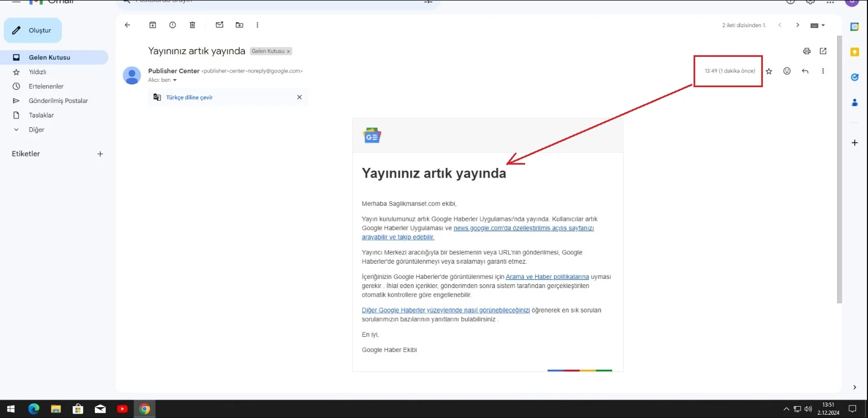Go back to inbox with arrow
Image resolution: width=868 pixels, height=418 pixels.
tap(127, 25)
